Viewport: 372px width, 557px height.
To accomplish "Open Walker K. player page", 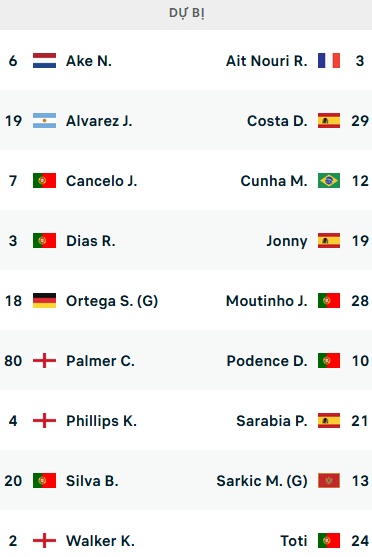I will tap(101, 541).
